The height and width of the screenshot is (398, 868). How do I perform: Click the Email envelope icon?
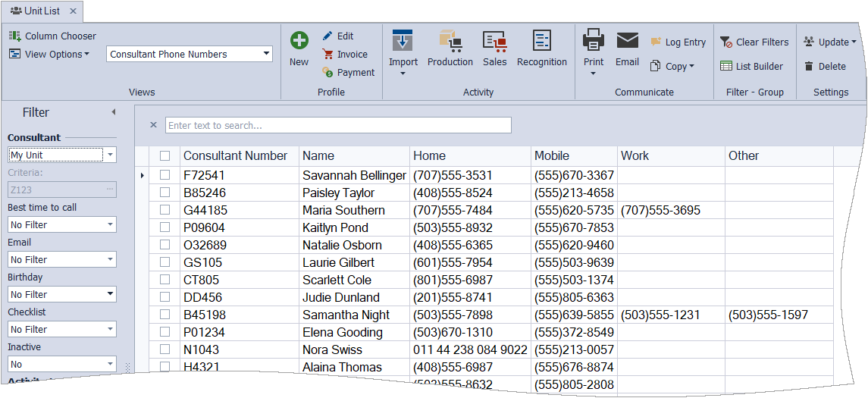click(x=627, y=41)
